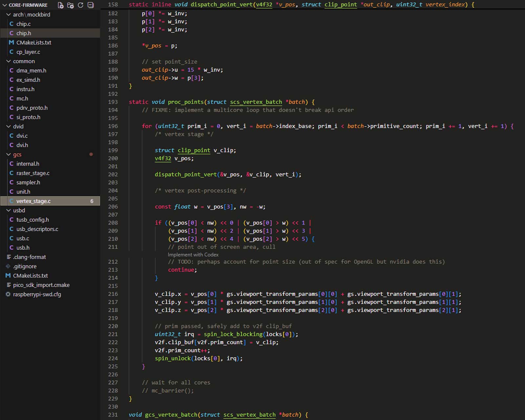Click the 'Implement with Codex' code lens
This screenshot has height=420, width=525.
pos(193,255)
